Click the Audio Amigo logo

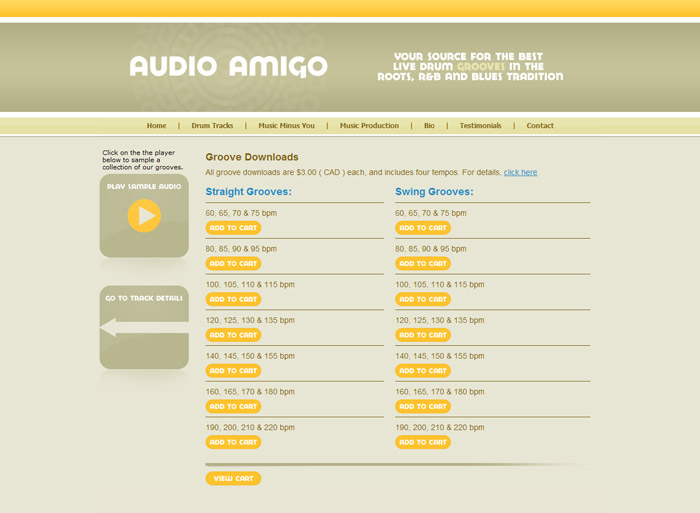(229, 66)
